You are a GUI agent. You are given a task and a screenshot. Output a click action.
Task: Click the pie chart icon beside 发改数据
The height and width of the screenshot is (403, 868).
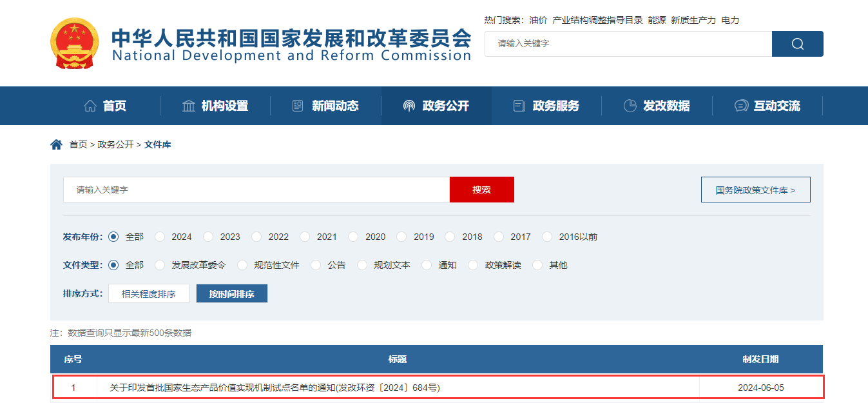630,106
